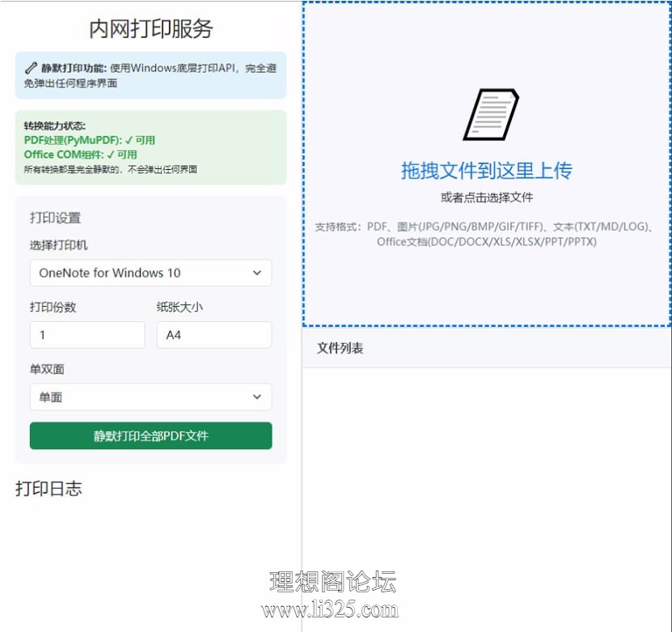
Task: Click the 打印日志 heading
Action: [x=49, y=489]
